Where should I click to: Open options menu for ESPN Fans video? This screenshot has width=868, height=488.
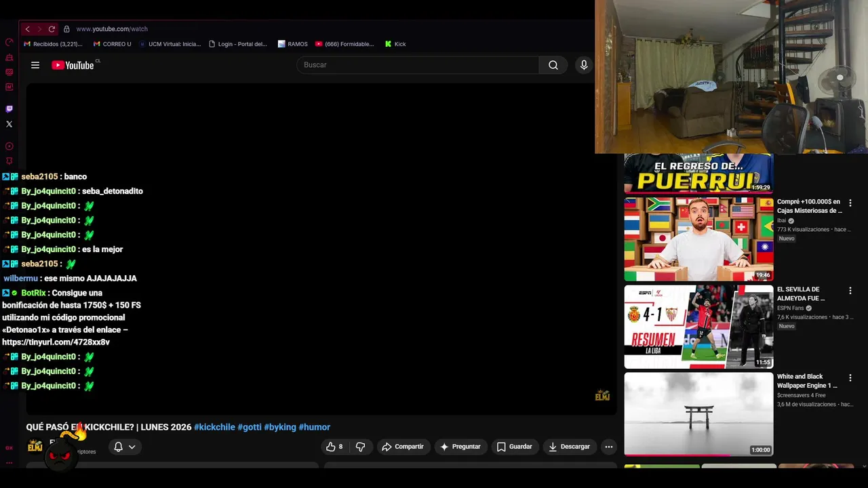pyautogui.click(x=850, y=290)
